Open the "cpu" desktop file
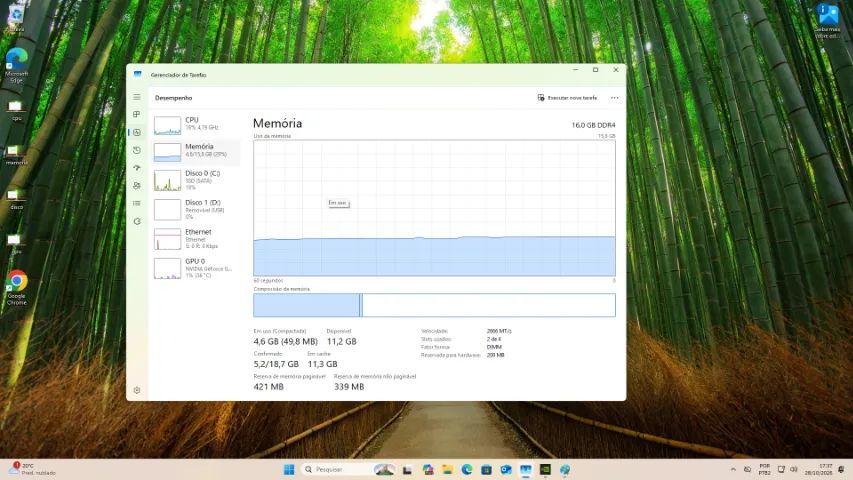Image resolution: width=853 pixels, height=480 pixels. [16, 109]
